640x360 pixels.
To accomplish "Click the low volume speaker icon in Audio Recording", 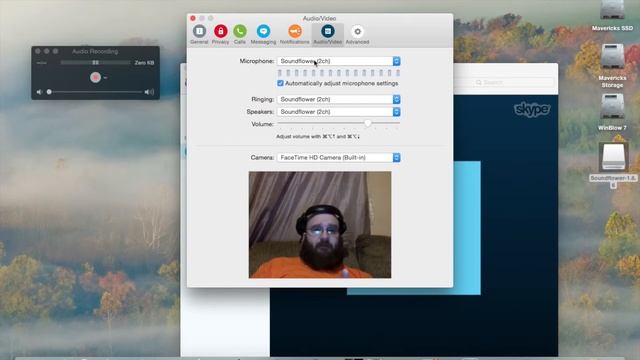I will coord(39,92).
